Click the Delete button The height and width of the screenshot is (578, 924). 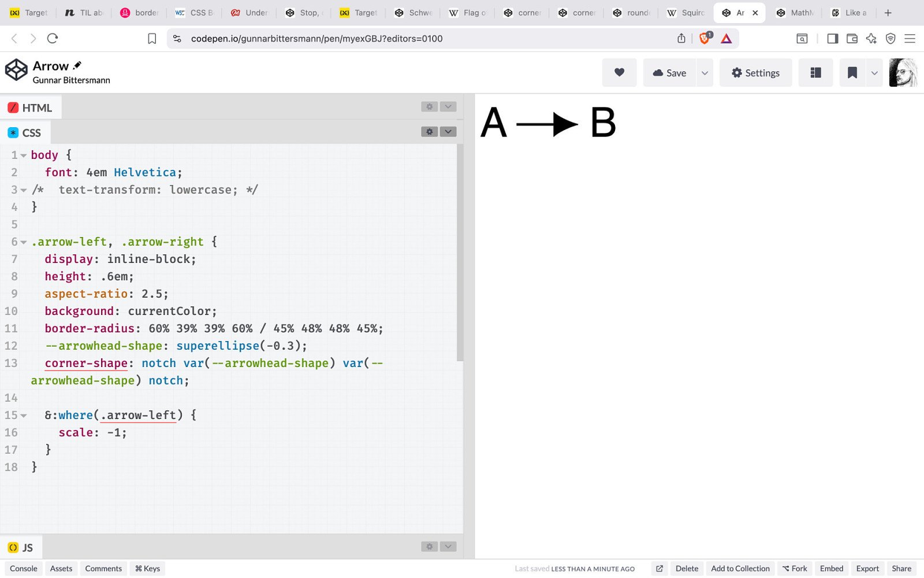[687, 569]
